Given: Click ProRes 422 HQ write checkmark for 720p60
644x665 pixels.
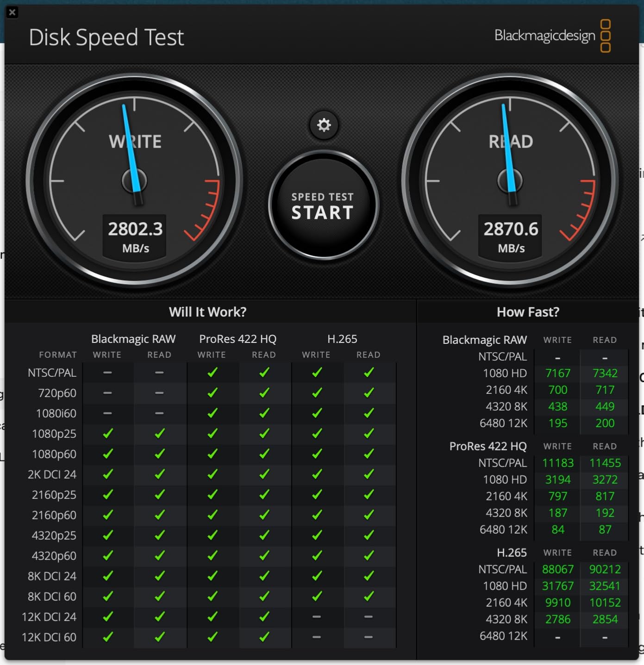Looking at the screenshot, I should pyautogui.click(x=212, y=393).
